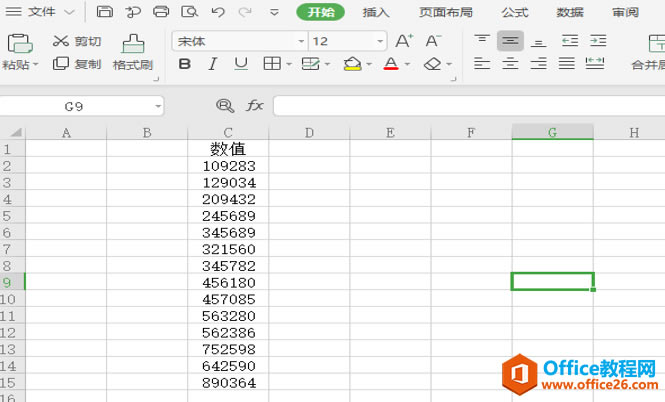Click the red font color A icon
Viewport: 665px width, 402px height.
[x=391, y=64]
